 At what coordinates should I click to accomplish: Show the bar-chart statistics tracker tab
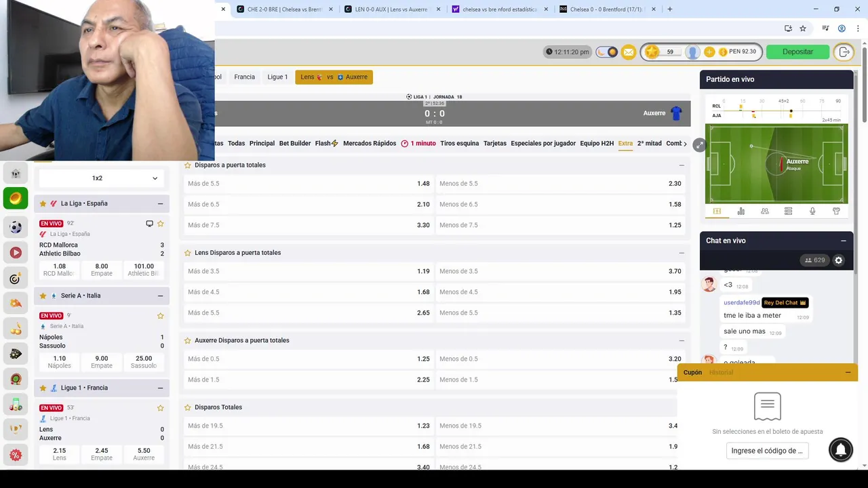pyautogui.click(x=741, y=211)
